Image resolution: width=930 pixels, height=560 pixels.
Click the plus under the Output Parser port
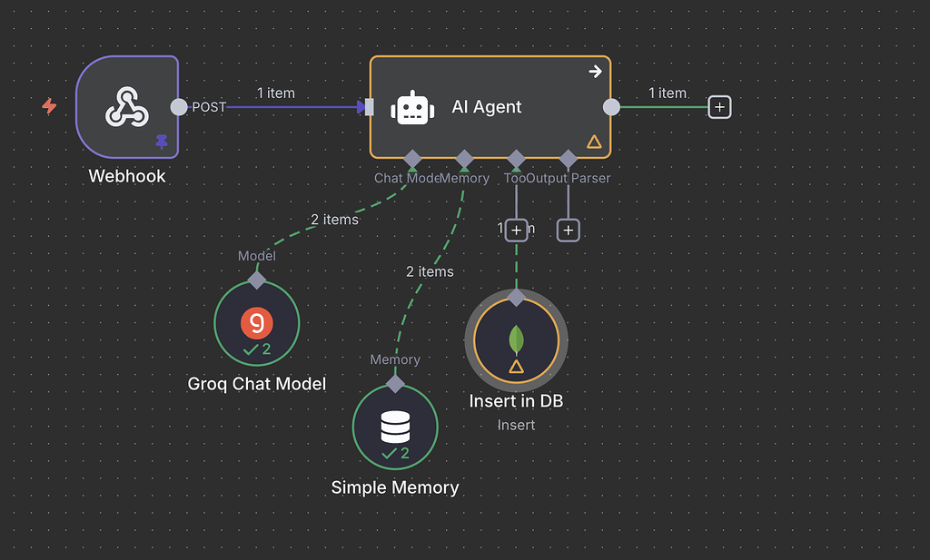568,230
